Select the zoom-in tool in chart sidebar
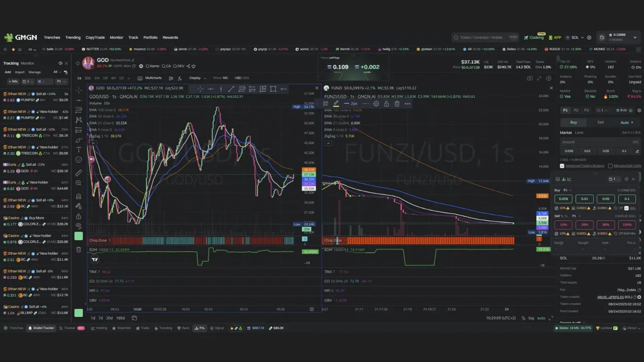Screen dimensions: 644x362 (x=78, y=183)
